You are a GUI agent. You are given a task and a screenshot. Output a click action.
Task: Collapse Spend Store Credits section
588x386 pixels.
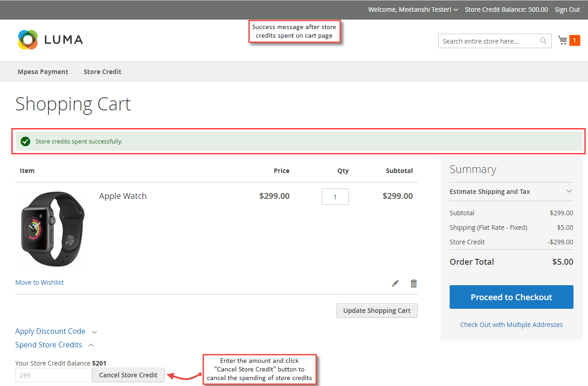tap(54, 345)
